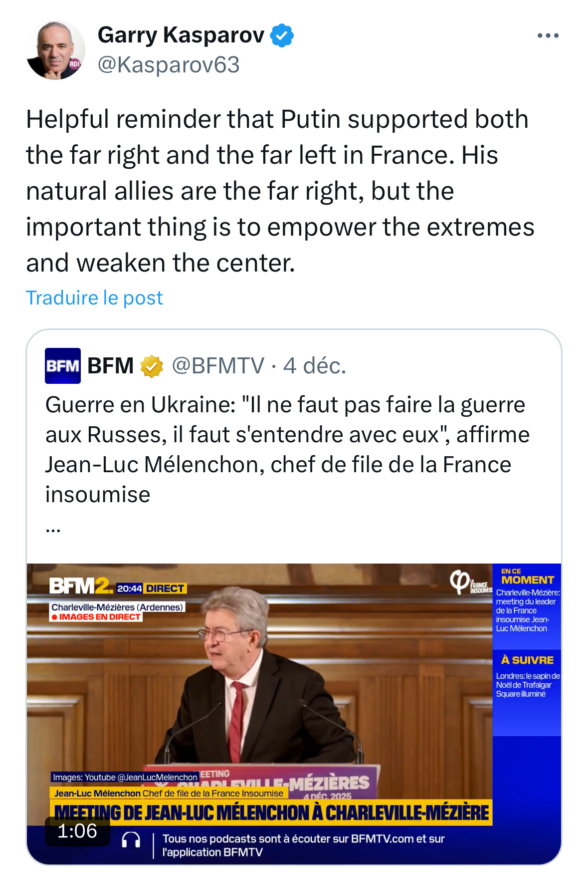The width and height of the screenshot is (588, 878).
Task: Click the 4 déc. post date
Action: pyautogui.click(x=315, y=366)
